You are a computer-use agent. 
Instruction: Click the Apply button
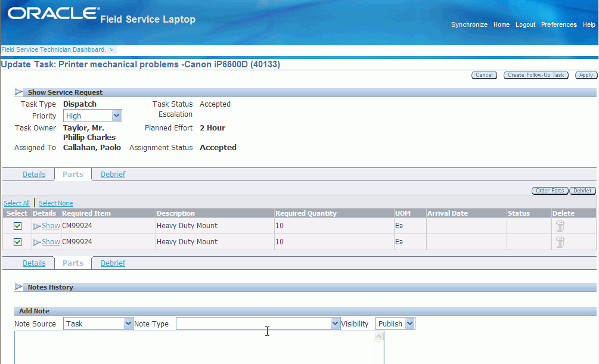coord(586,75)
